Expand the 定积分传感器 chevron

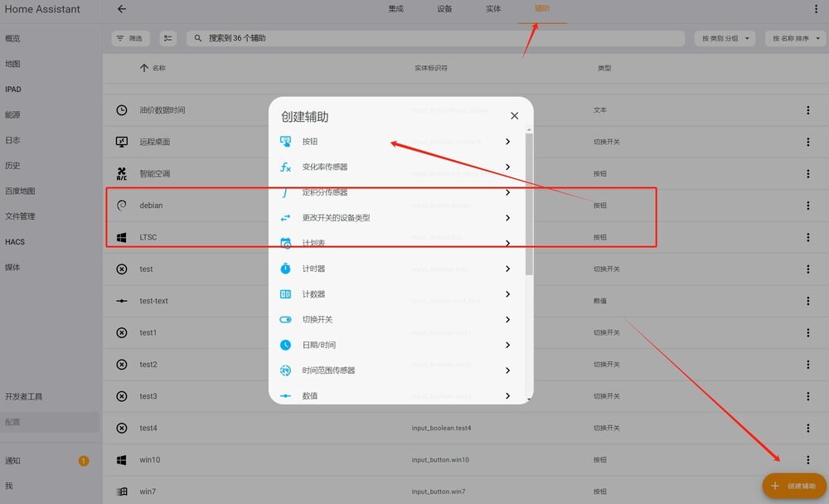coord(507,192)
